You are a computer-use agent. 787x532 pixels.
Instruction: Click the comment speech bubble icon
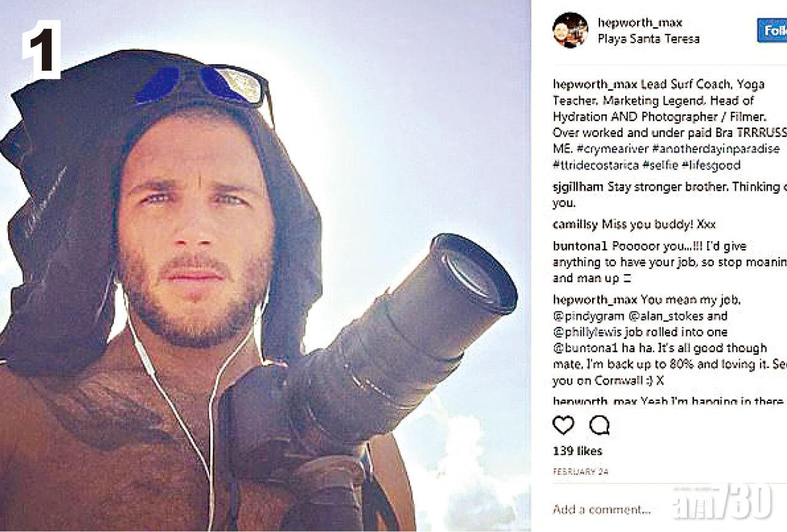click(x=599, y=426)
